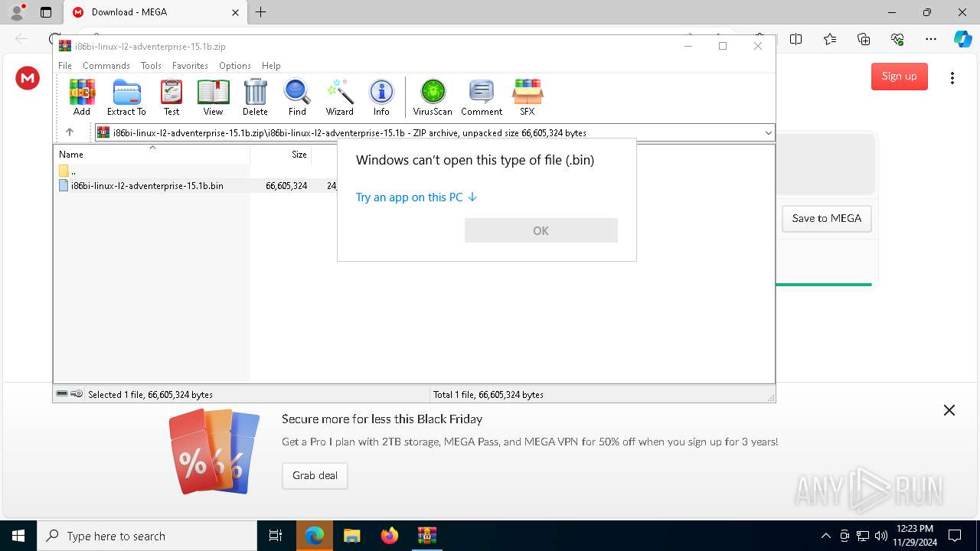The width and height of the screenshot is (980, 551).
Task: Click the archive path address field
Action: [x=435, y=133]
